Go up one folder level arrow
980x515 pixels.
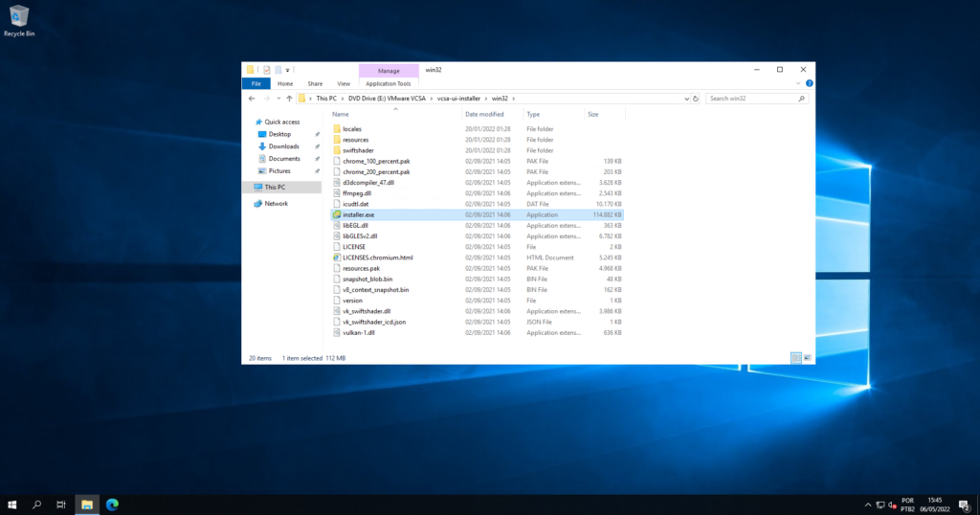289,99
